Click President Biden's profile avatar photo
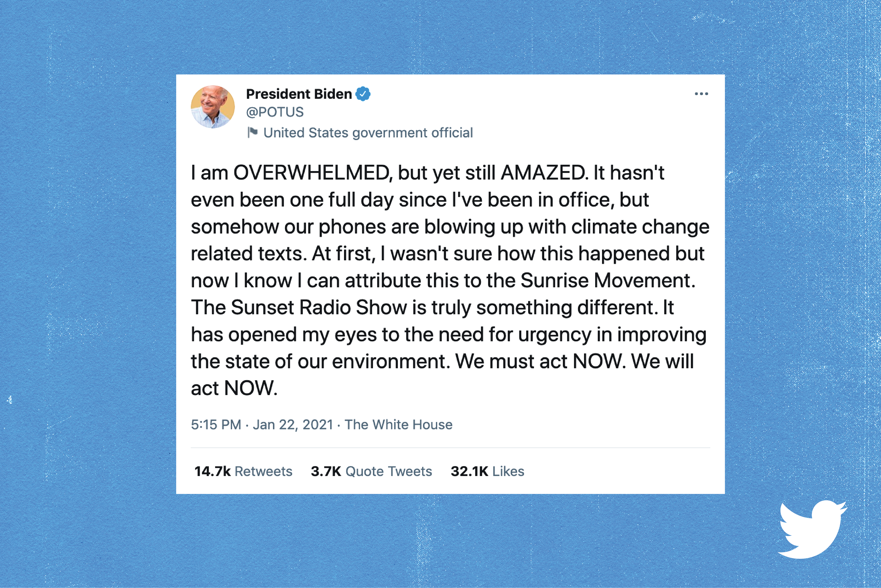The image size is (881, 588). click(x=213, y=107)
